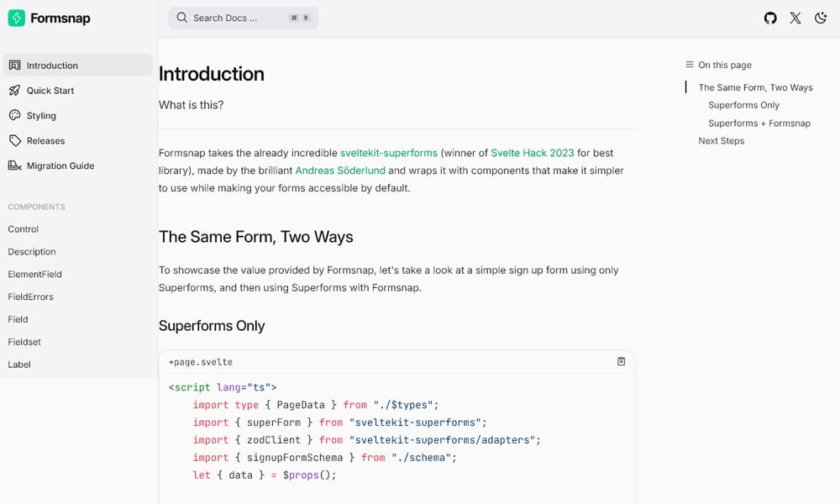Open the Description component docs

click(x=32, y=251)
